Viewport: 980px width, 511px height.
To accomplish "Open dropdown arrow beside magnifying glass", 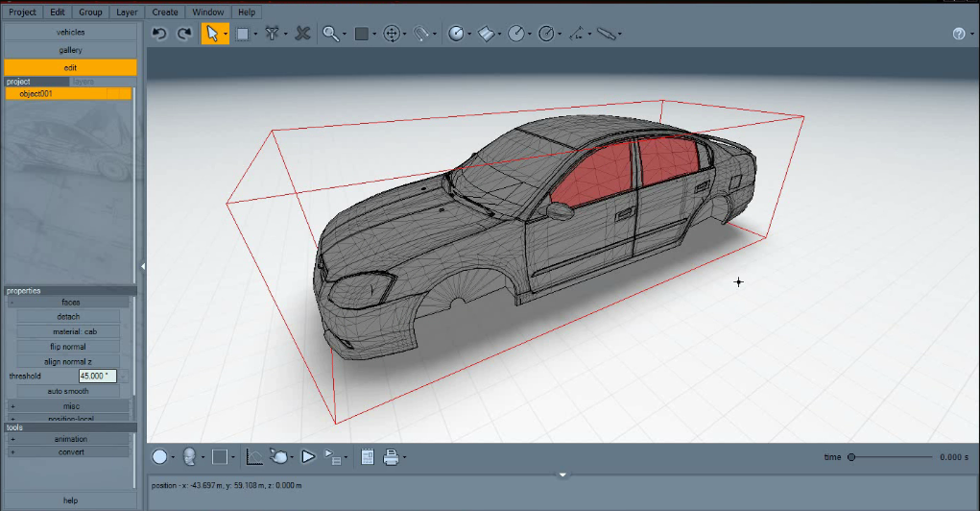I will pos(345,35).
